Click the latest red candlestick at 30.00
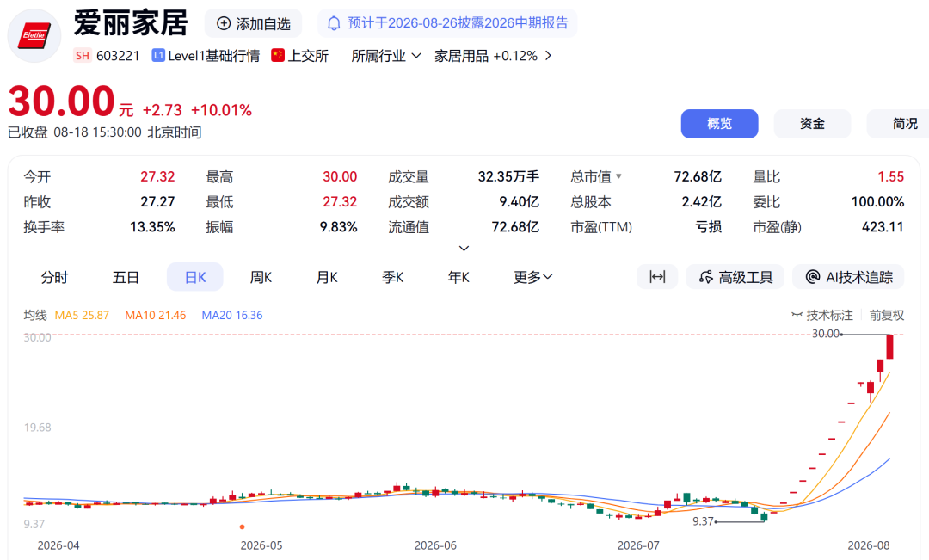The height and width of the screenshot is (560, 929). coord(890,347)
